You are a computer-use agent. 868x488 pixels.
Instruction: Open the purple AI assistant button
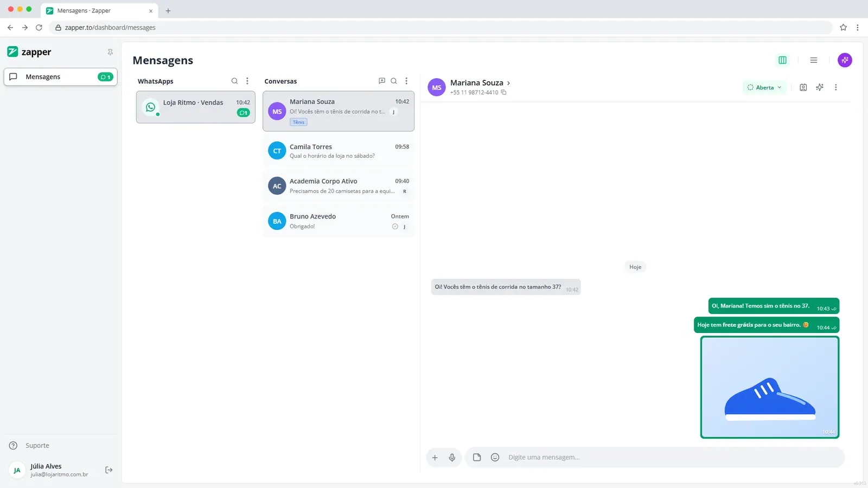click(845, 60)
